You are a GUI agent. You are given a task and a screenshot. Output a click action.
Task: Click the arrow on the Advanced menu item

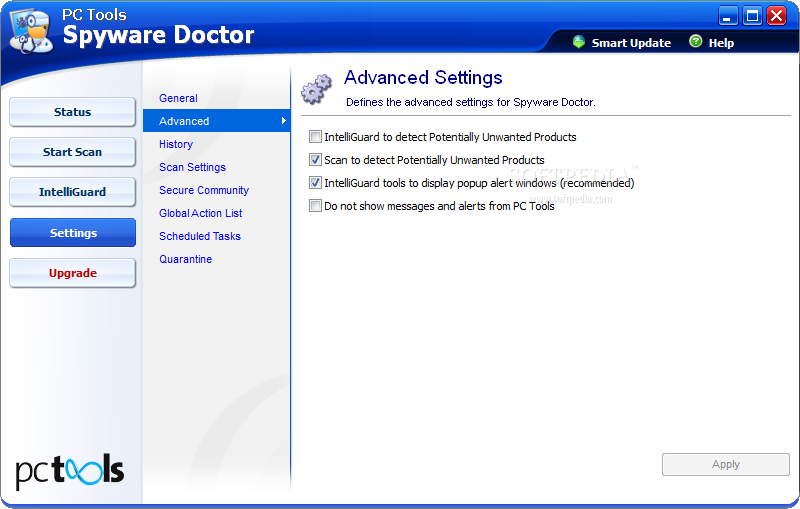coord(284,121)
